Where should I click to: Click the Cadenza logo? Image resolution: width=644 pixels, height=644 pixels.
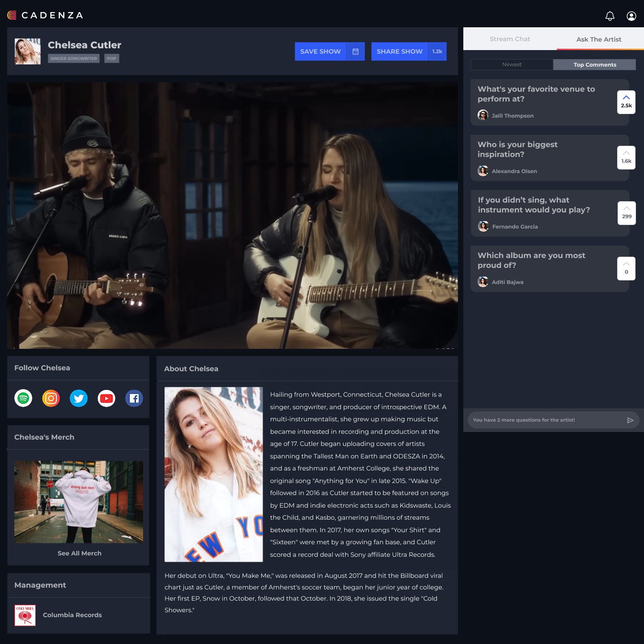pyautogui.click(x=45, y=15)
